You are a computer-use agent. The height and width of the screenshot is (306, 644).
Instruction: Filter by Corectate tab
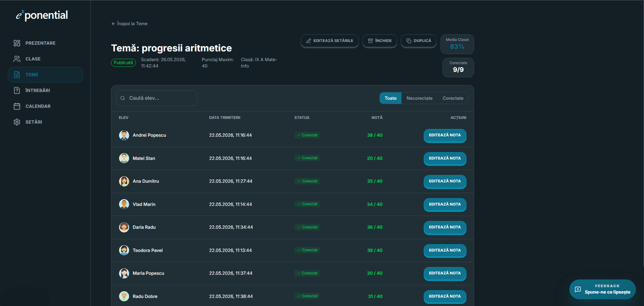[x=453, y=98]
